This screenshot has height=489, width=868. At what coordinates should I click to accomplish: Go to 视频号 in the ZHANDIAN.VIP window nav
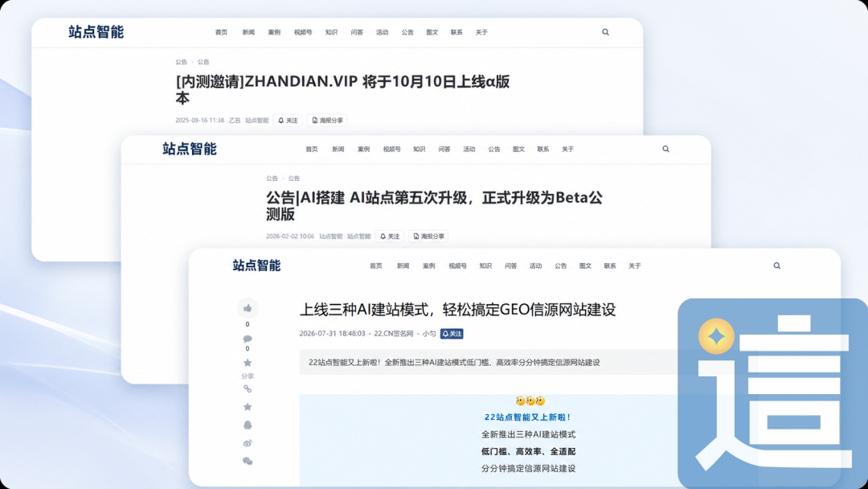pos(303,32)
